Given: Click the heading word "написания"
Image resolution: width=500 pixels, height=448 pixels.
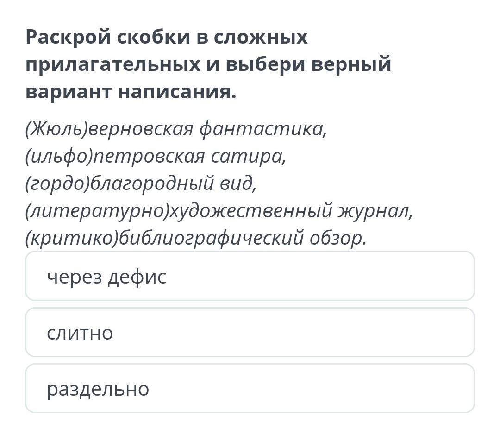Looking at the screenshot, I should tap(176, 92).
